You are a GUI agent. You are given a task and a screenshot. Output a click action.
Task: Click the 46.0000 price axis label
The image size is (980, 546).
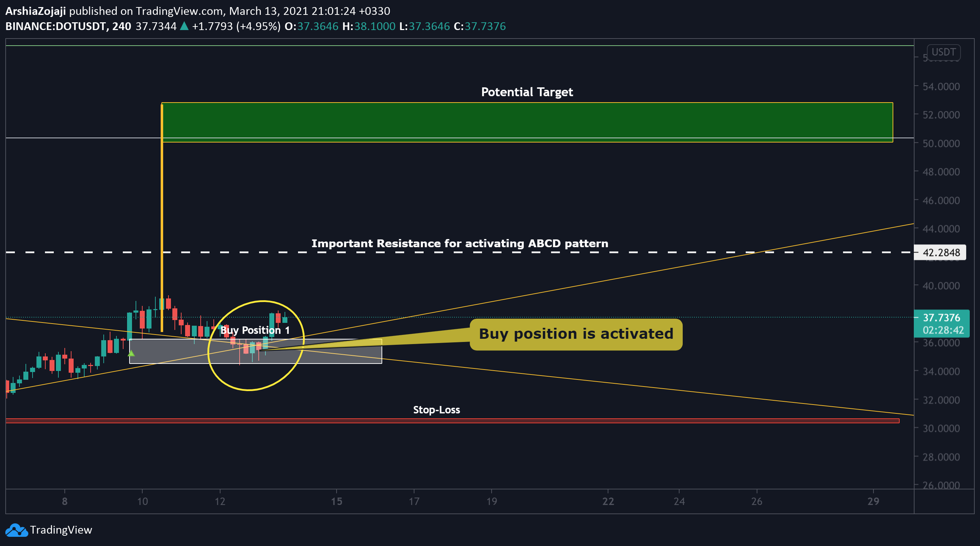point(941,201)
